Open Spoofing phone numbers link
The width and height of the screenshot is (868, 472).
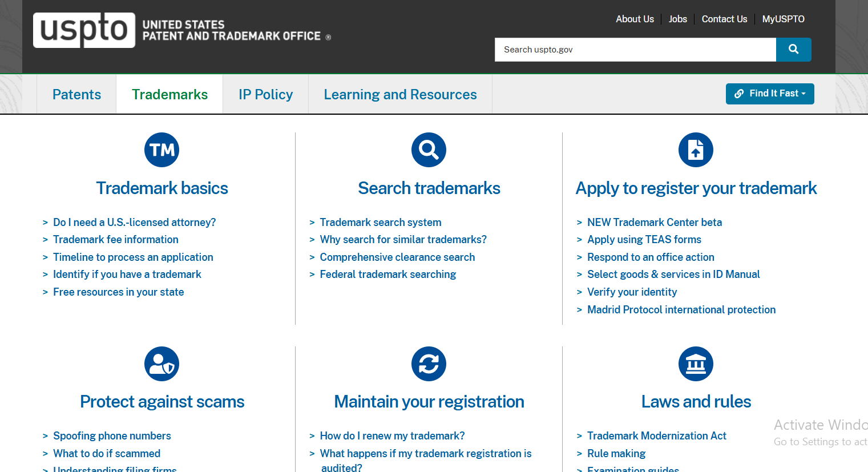112,436
